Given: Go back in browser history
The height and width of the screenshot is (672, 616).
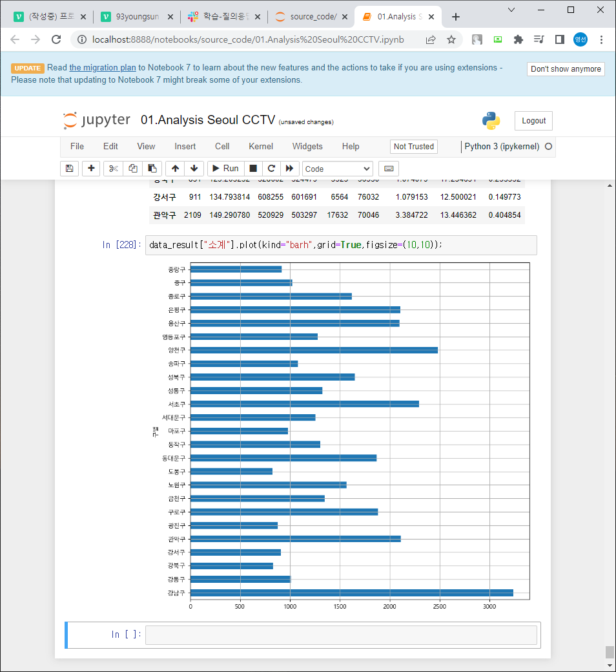Looking at the screenshot, I should [x=15, y=40].
